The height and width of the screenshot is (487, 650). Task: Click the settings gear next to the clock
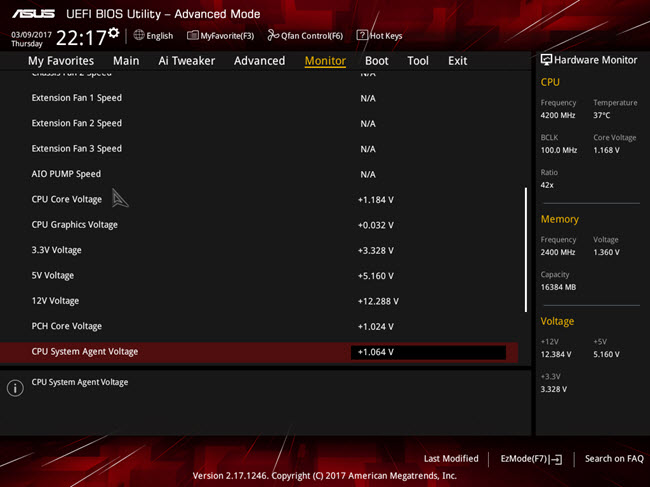click(x=114, y=33)
